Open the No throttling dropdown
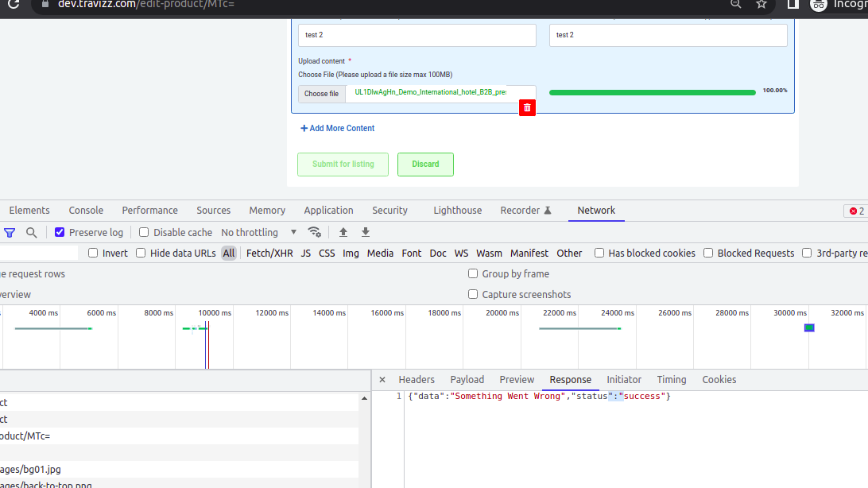Image resolution: width=868 pixels, height=488 pixels. (258, 232)
